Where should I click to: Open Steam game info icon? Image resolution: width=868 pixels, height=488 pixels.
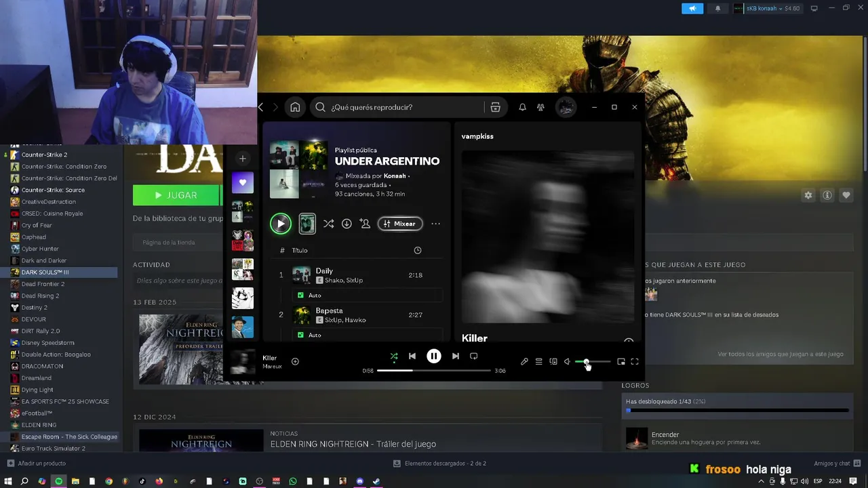click(x=827, y=195)
